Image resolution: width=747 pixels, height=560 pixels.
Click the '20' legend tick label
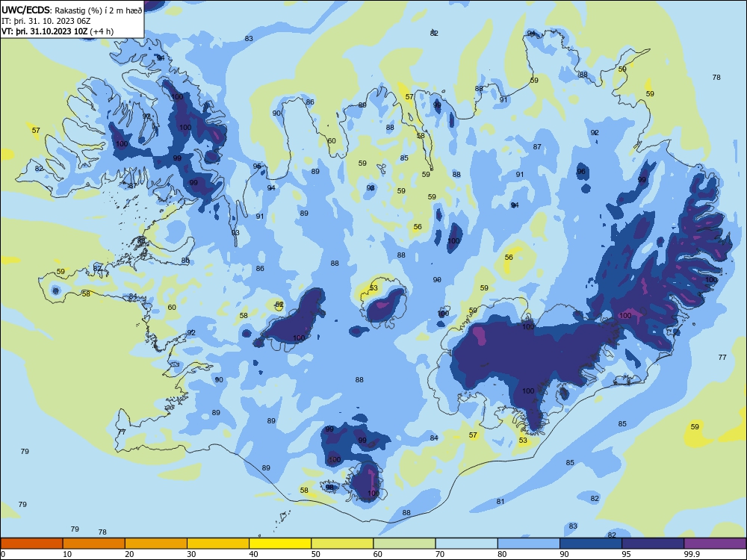[x=129, y=554]
